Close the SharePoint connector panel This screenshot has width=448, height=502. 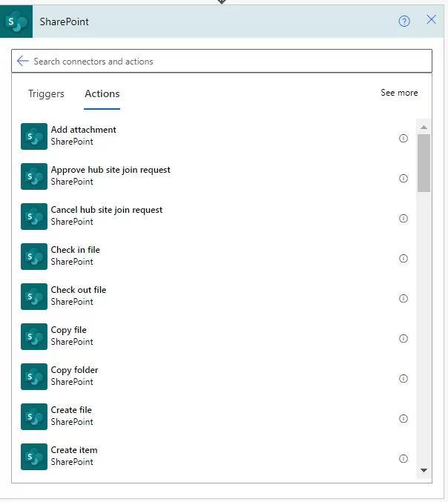click(x=431, y=20)
